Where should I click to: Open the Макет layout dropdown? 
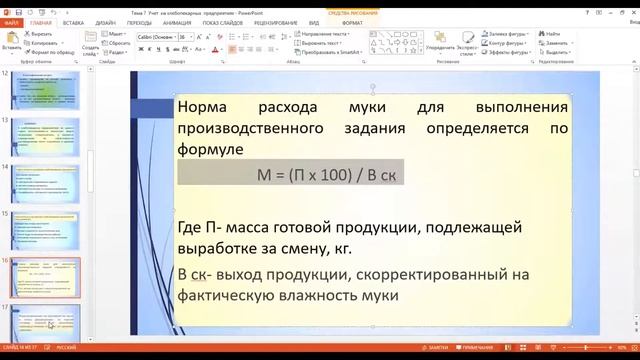(x=114, y=34)
